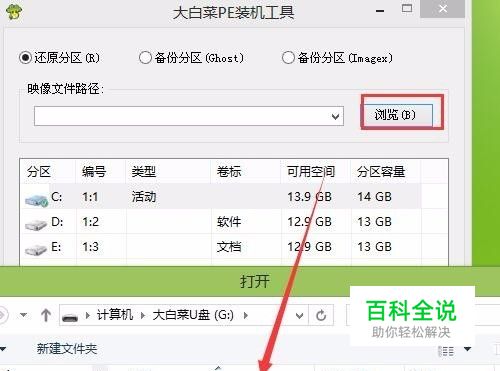This screenshot has height=371, width=500.
Task: Expand chevron after 计算机 breadcrumb
Action: 143,315
